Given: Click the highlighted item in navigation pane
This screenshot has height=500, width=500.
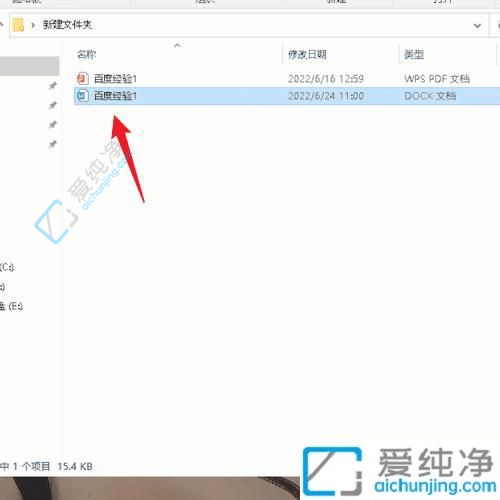Looking at the screenshot, I should [30, 66].
